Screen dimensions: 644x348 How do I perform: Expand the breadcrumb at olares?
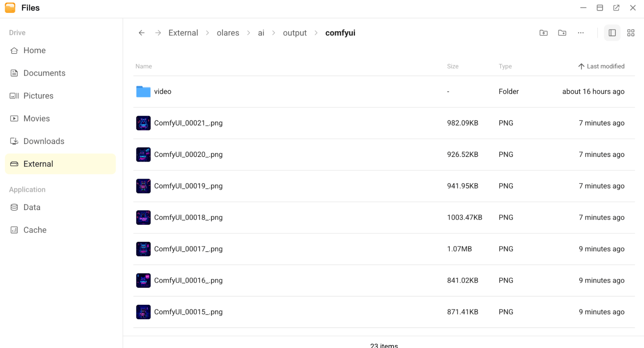[228, 33]
